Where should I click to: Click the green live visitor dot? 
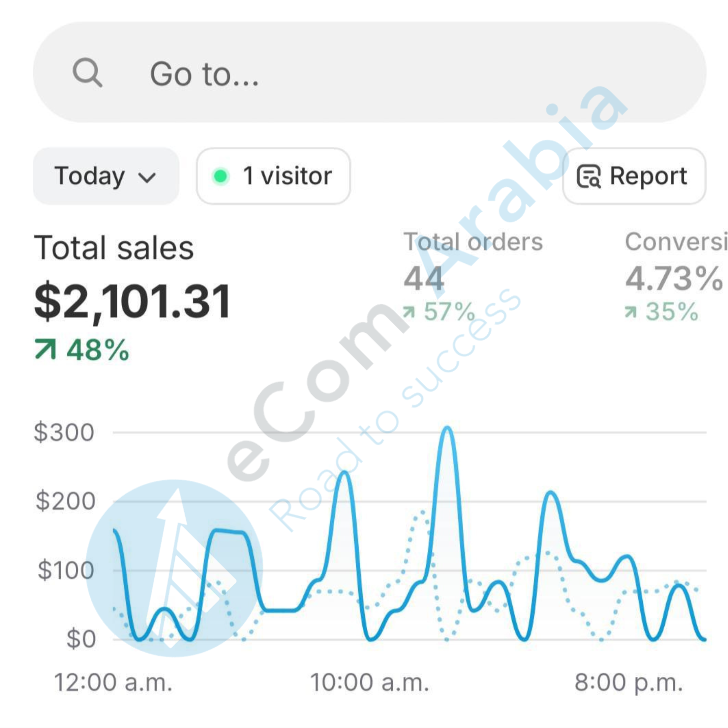coord(220,176)
